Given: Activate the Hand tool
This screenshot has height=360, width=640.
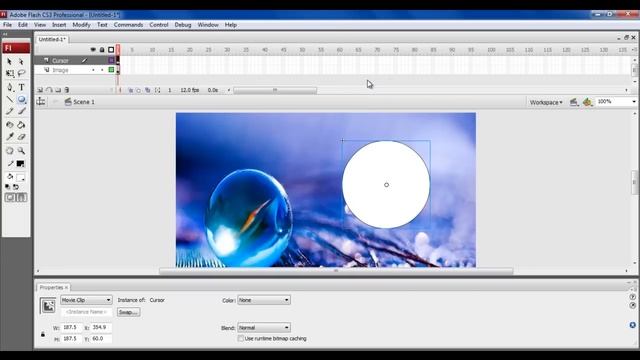Looking at the screenshot, I should tap(9, 151).
